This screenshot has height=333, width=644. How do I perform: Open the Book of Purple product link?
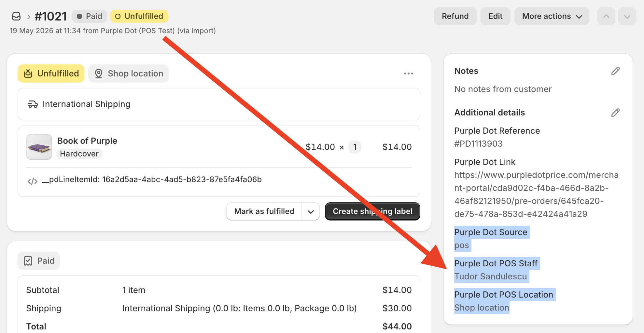tap(87, 141)
